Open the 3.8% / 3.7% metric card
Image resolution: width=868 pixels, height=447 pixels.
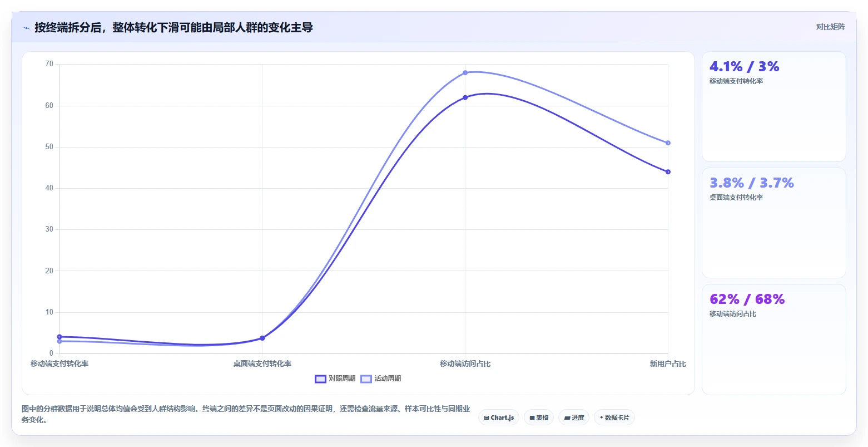click(773, 223)
